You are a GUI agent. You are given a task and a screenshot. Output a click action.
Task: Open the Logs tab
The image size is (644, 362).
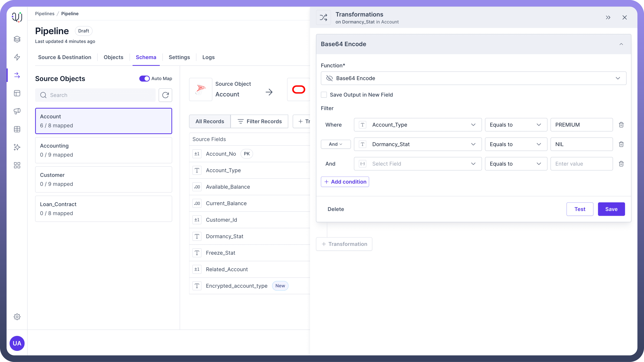[208, 57]
